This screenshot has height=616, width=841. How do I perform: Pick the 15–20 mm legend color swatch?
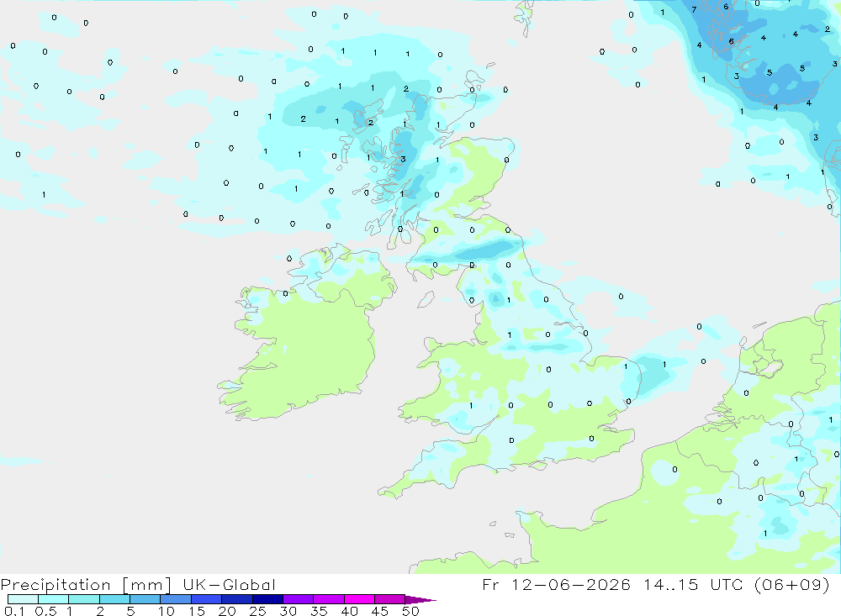[206, 599]
